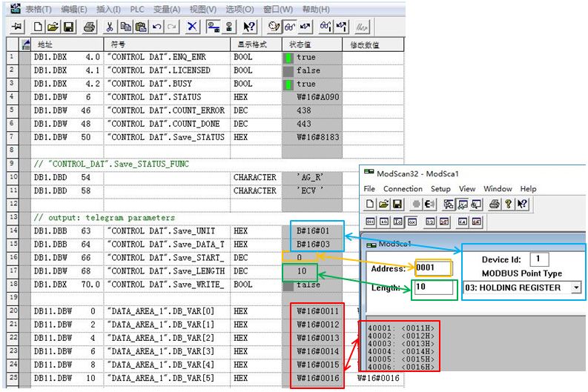Click the 状态值 column header
The height and width of the screenshot is (392, 588).
(x=312, y=44)
